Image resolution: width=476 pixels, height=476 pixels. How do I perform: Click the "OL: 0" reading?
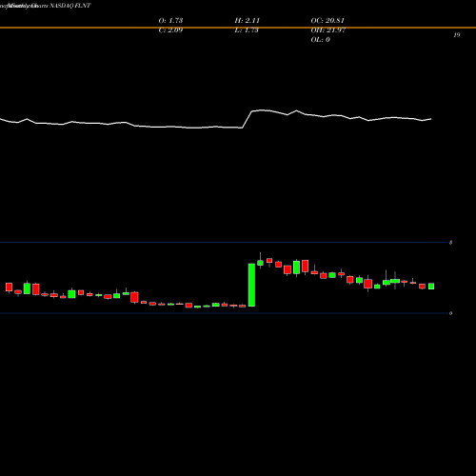(x=321, y=40)
